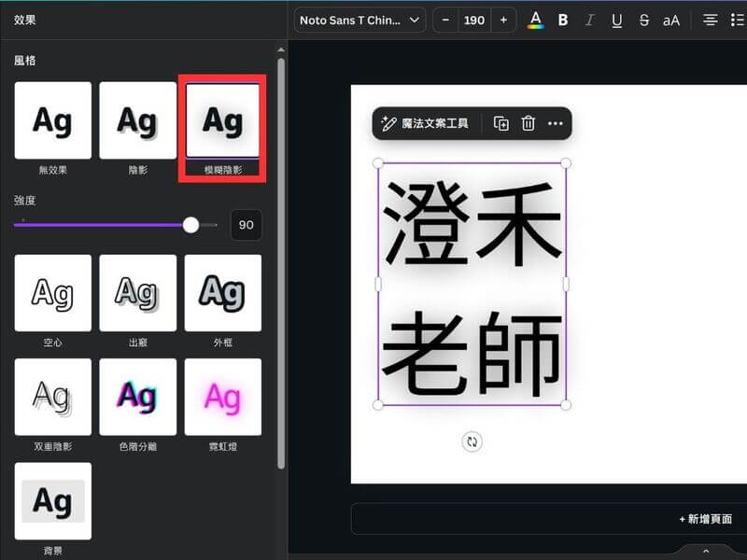Click 新增頁面 to add a page

pos(705,519)
